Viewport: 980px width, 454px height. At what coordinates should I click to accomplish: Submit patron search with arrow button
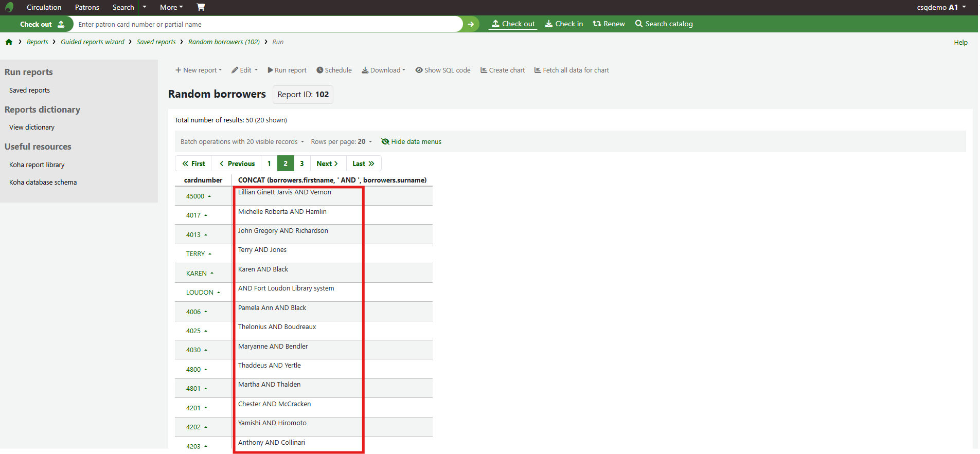pyautogui.click(x=470, y=24)
